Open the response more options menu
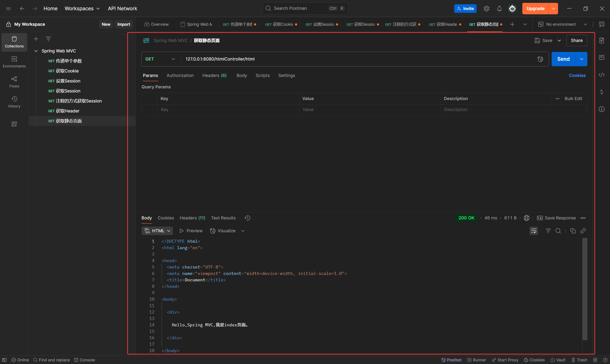The image size is (610, 364). click(583, 218)
